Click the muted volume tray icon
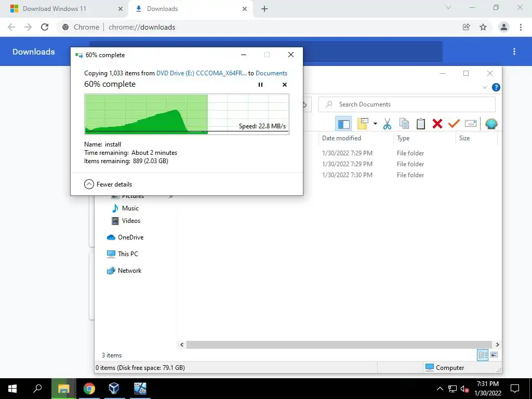This screenshot has width=532, height=399. pyautogui.click(x=465, y=389)
